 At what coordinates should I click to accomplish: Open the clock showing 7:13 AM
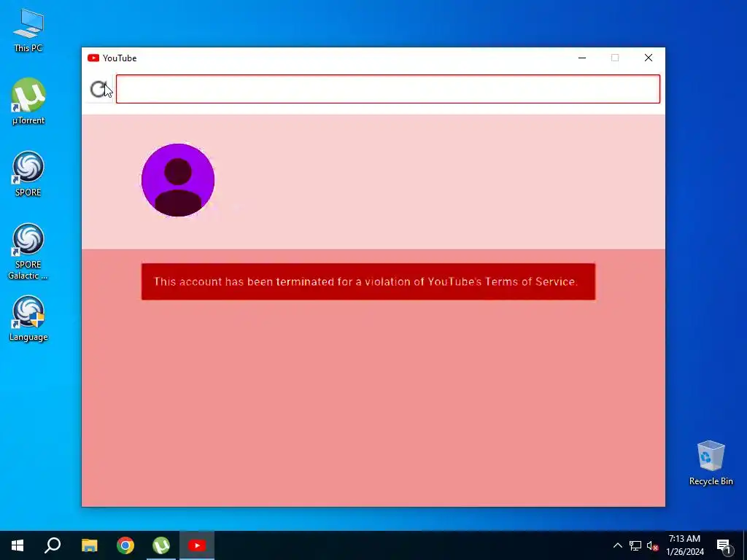pos(684,545)
